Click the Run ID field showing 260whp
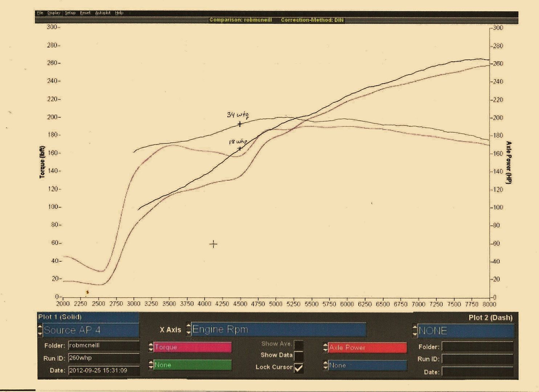Viewport: 539px width, 392px height. pos(103,358)
